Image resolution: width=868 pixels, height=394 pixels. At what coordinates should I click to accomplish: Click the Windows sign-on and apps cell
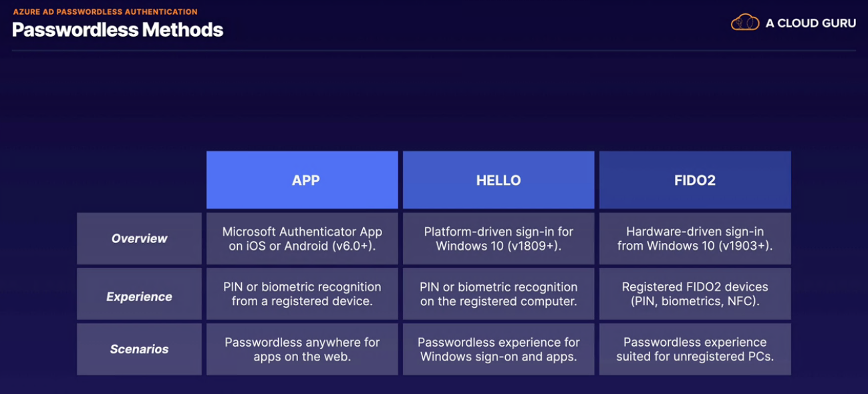click(x=498, y=349)
